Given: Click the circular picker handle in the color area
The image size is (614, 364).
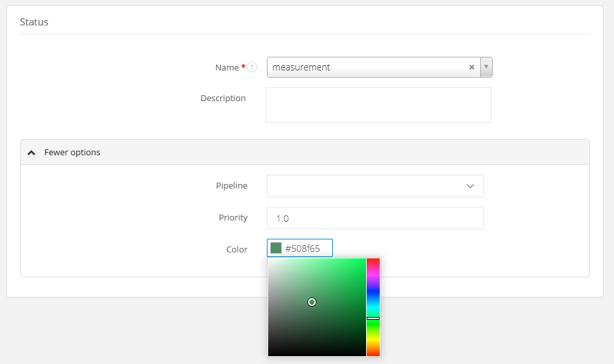Looking at the screenshot, I should click(312, 302).
